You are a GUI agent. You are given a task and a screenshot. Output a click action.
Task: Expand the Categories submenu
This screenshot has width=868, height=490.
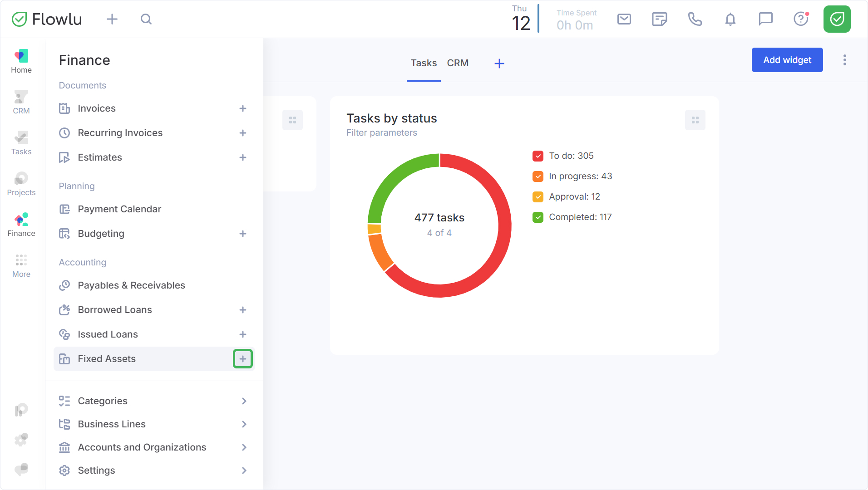pyautogui.click(x=244, y=401)
